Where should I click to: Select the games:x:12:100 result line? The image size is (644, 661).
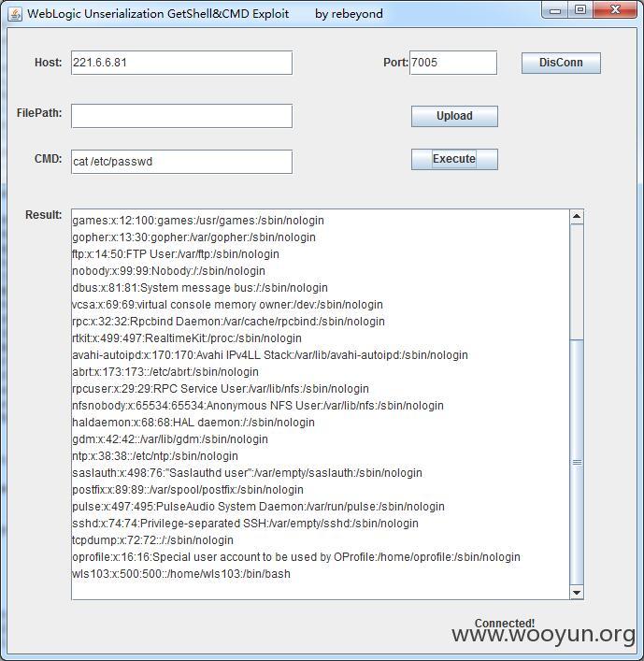click(x=198, y=221)
